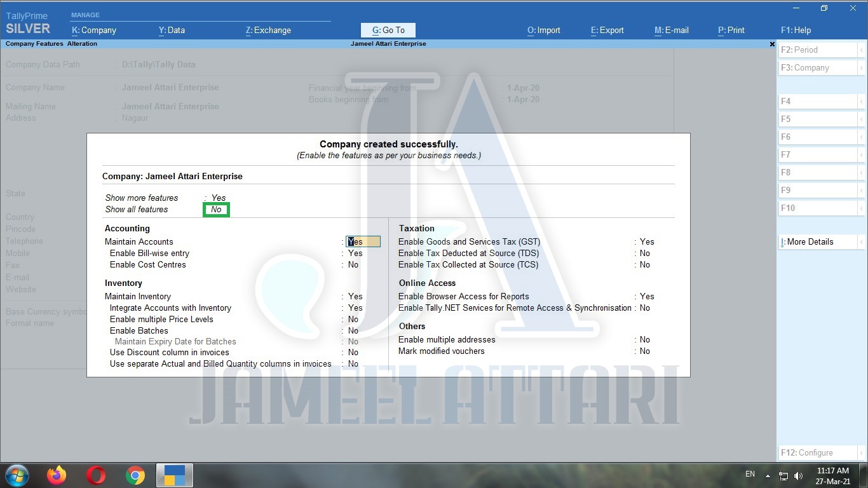The image size is (868, 488).
Task: Click the network status tray icon
Action: [783, 475]
